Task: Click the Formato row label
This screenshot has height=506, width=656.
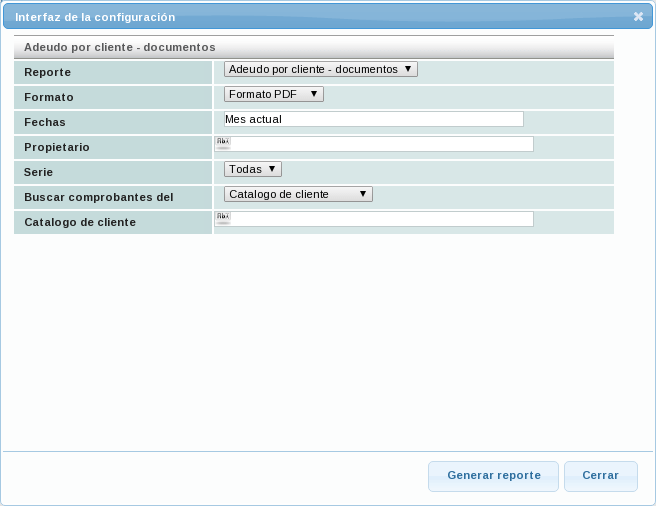Action: tap(49, 98)
